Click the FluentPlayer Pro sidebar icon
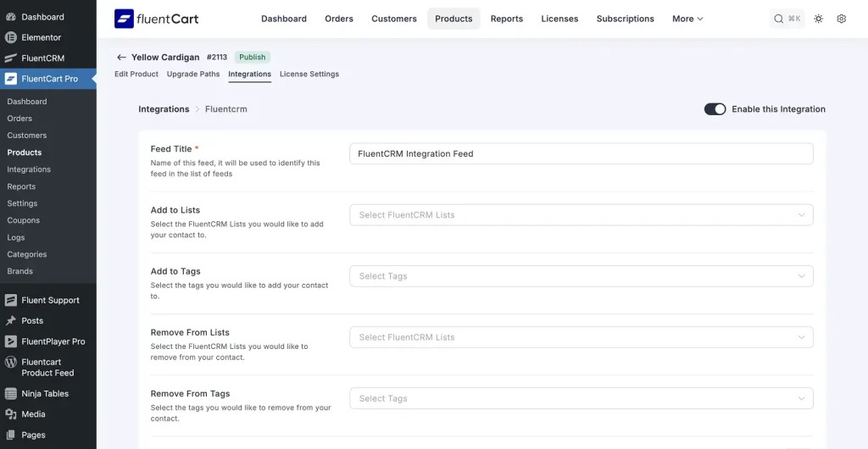 point(10,341)
